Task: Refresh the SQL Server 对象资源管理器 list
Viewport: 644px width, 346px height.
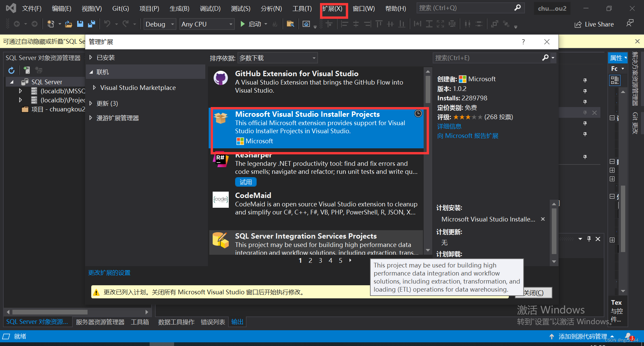Action: pyautogui.click(x=11, y=70)
